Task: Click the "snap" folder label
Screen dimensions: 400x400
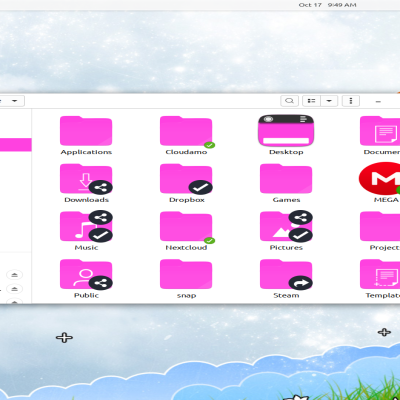Action: pyautogui.click(x=186, y=296)
